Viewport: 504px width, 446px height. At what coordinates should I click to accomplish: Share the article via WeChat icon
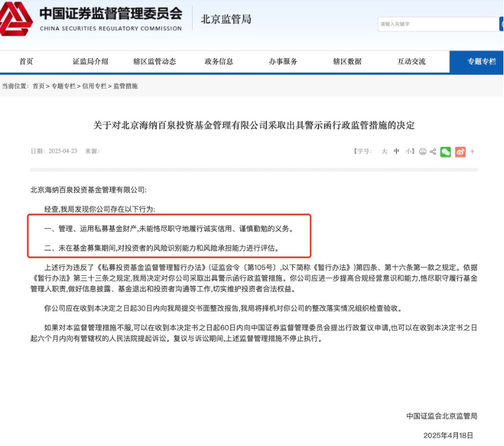[445, 151]
